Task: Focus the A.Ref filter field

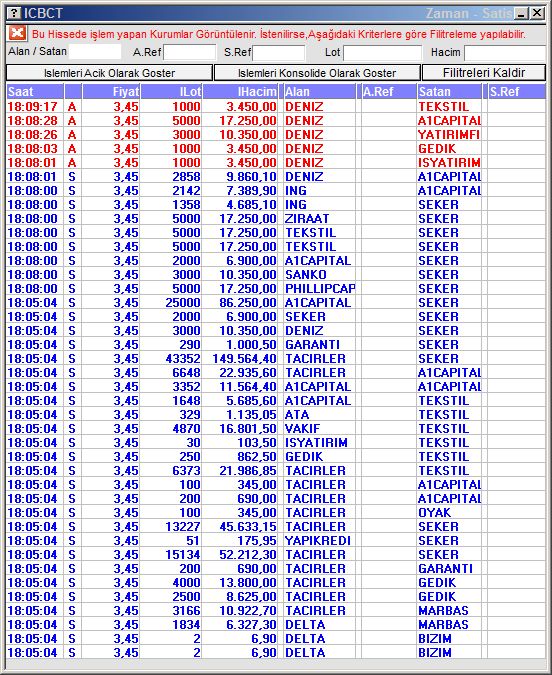Action: [189, 53]
